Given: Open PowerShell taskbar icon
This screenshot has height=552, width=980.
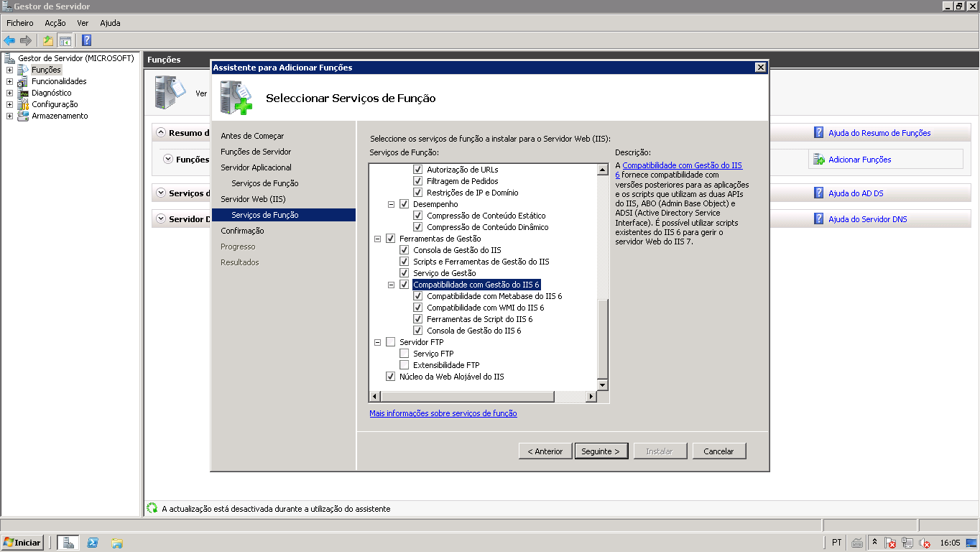Looking at the screenshot, I should pos(93,543).
